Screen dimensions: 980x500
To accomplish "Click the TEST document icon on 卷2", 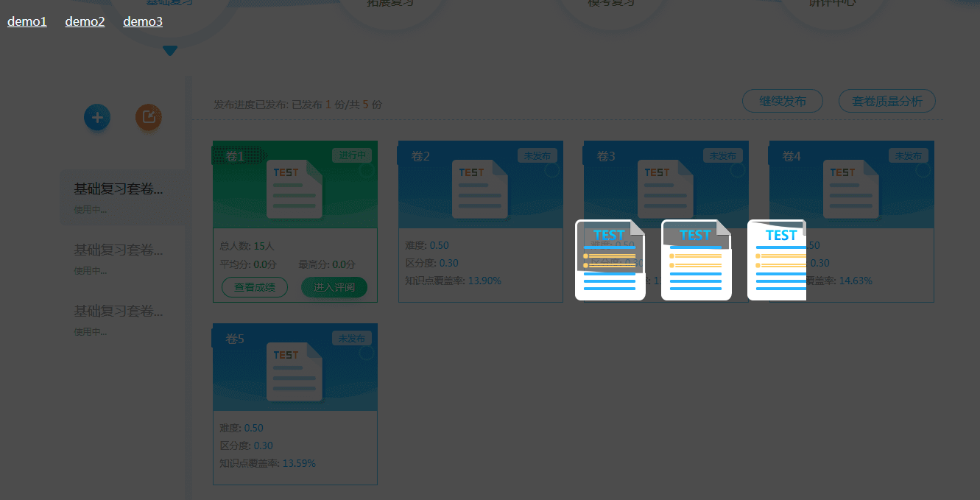I will point(480,189).
